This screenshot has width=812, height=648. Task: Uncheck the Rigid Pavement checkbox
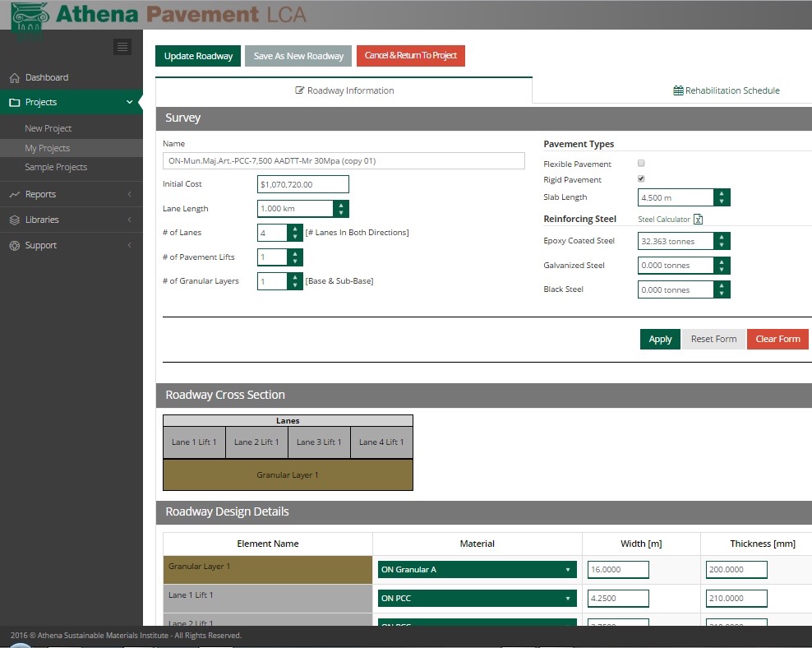tap(641, 179)
